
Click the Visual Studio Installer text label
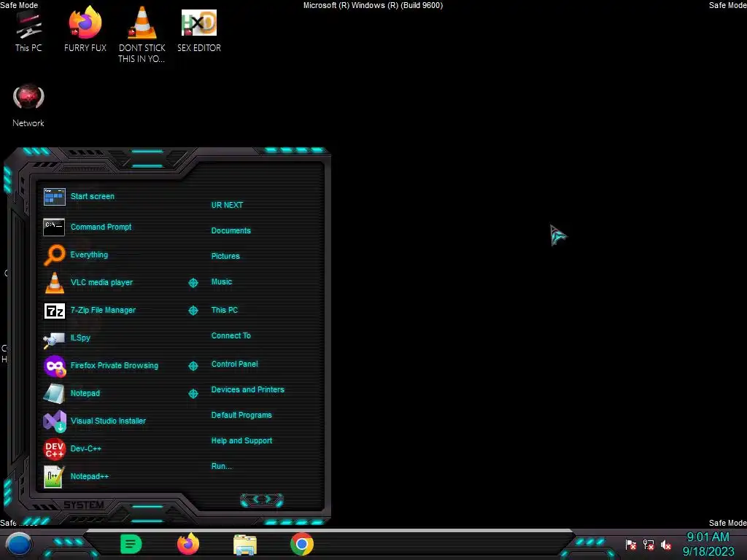tap(108, 421)
